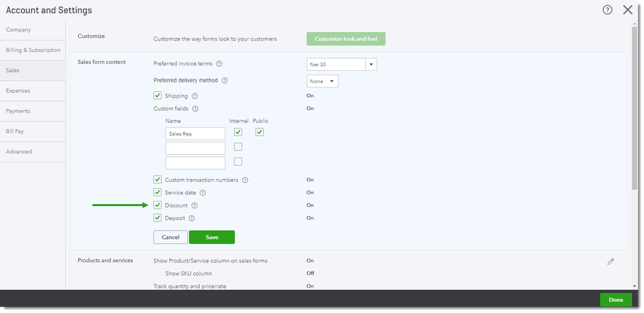Click the second custom field name input
The width and height of the screenshot is (644, 313).
point(195,148)
